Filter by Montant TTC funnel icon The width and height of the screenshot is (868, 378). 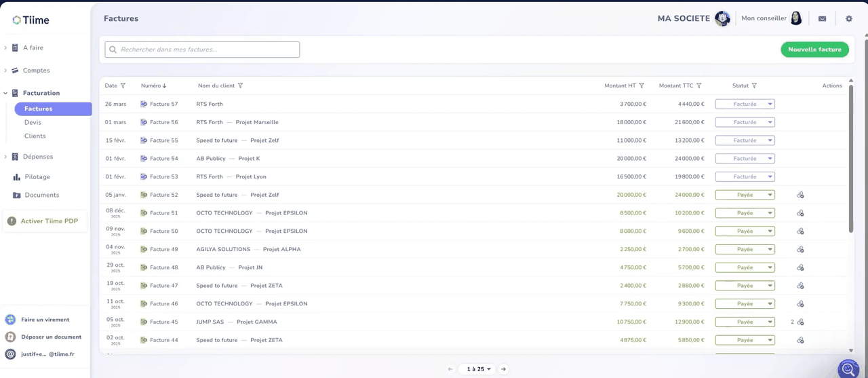click(699, 86)
